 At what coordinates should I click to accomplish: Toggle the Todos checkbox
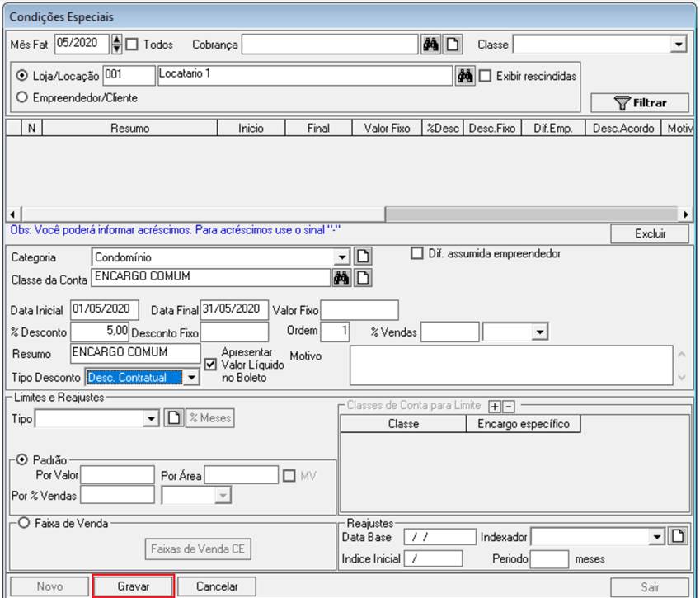(132, 45)
